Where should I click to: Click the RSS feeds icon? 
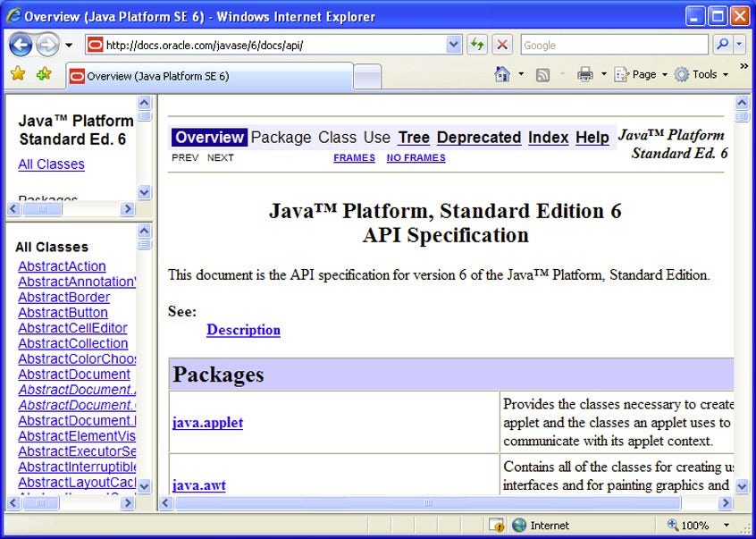541,74
